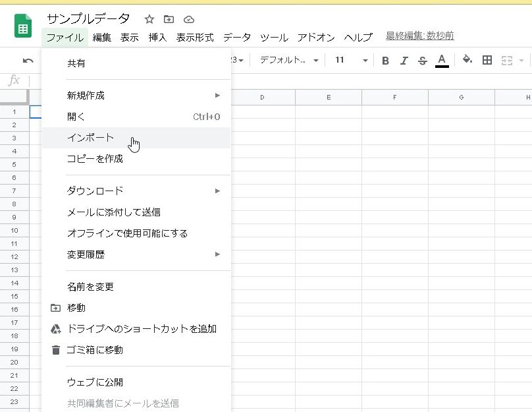Open the cell borders tool
Screen dimensions: 532x412
pyautogui.click(x=487, y=61)
